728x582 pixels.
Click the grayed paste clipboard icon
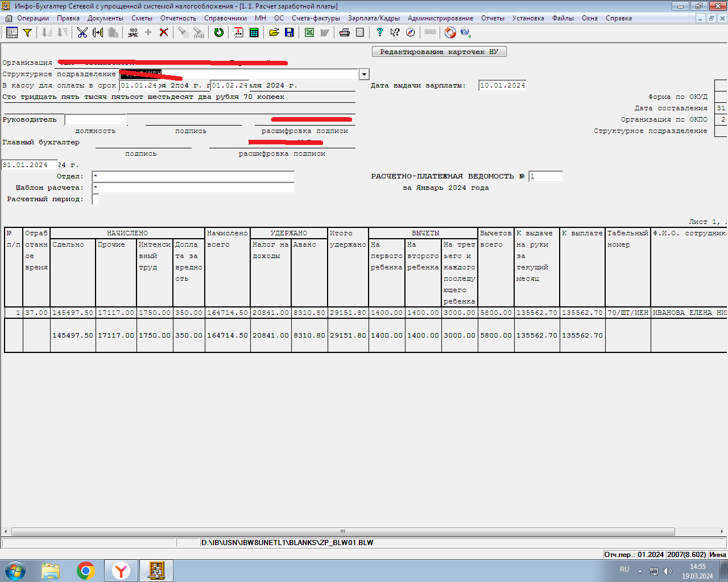tap(113, 32)
